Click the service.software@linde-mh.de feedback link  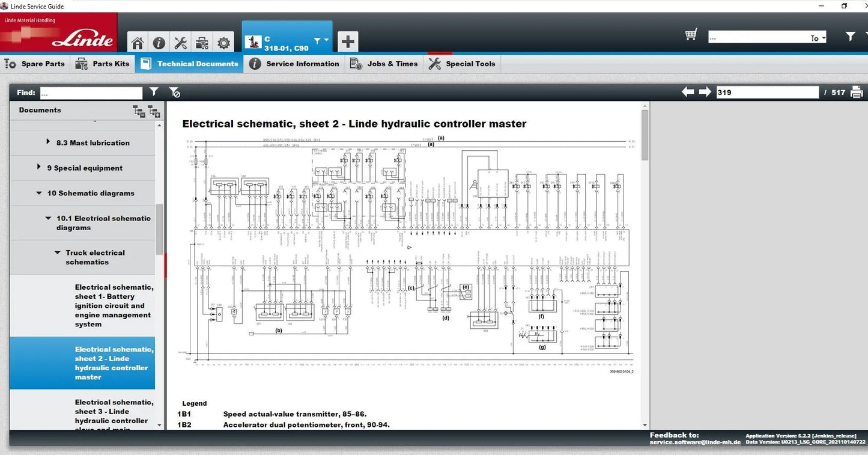694,441
